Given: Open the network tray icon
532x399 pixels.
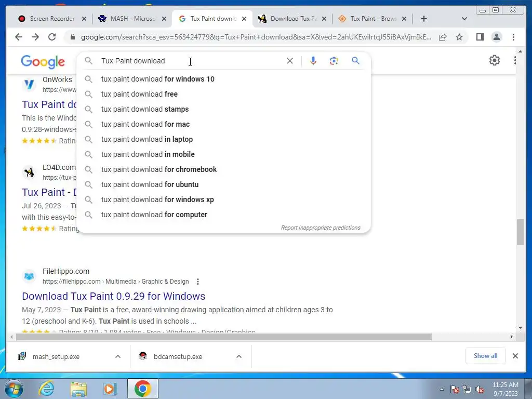Looking at the screenshot, I should point(467,389).
